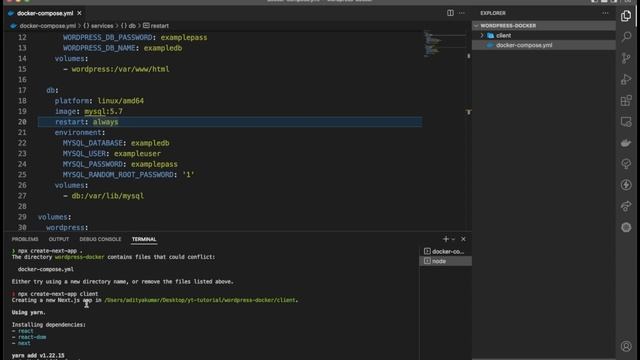Switch to the DEBUG CONSOLE tab

(100, 239)
